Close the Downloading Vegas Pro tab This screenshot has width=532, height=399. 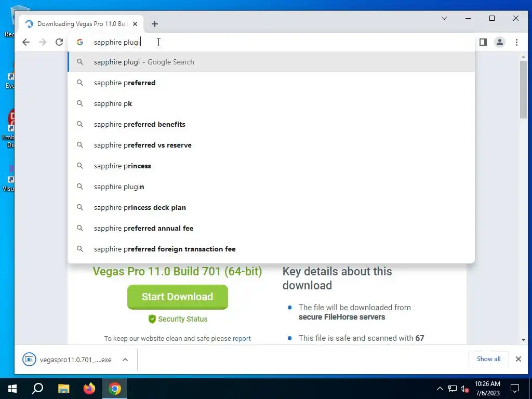(135, 24)
